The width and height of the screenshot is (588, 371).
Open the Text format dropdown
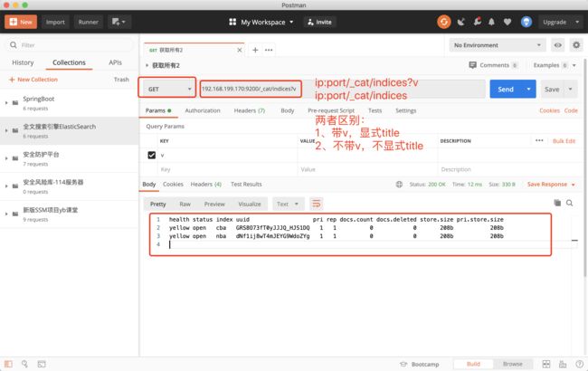[288, 204]
